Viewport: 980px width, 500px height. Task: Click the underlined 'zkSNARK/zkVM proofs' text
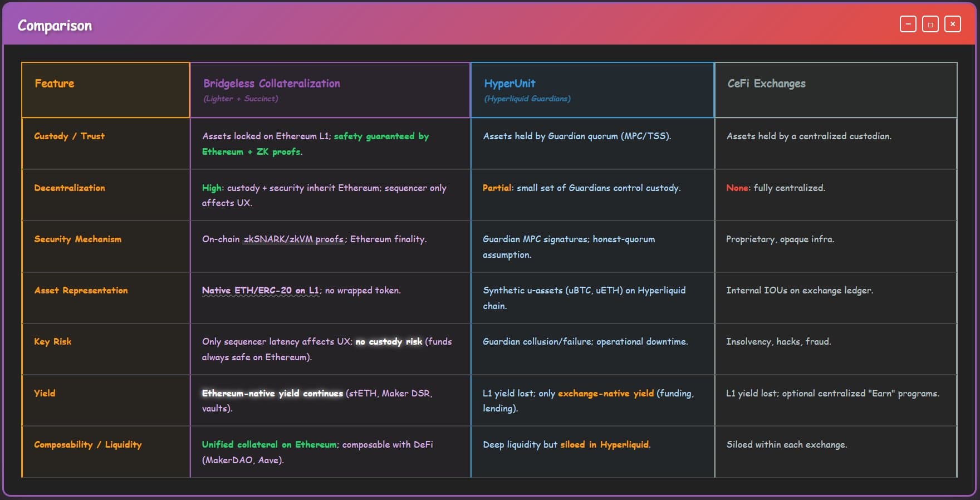point(293,239)
